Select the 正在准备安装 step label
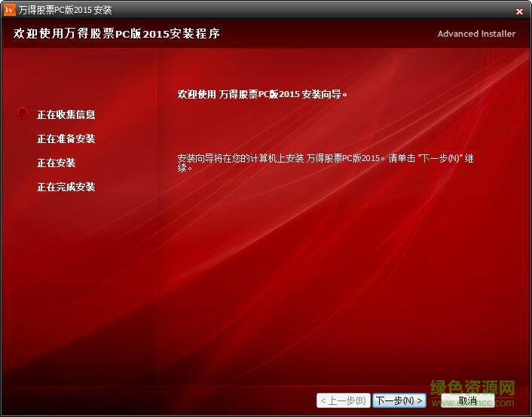Screen dimensions: 532x417 tap(66, 138)
